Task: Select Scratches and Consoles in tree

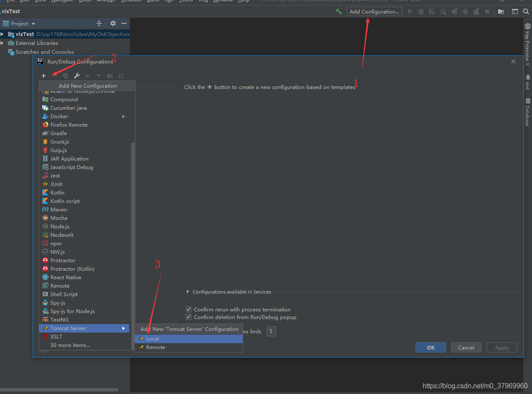Action: [x=44, y=52]
